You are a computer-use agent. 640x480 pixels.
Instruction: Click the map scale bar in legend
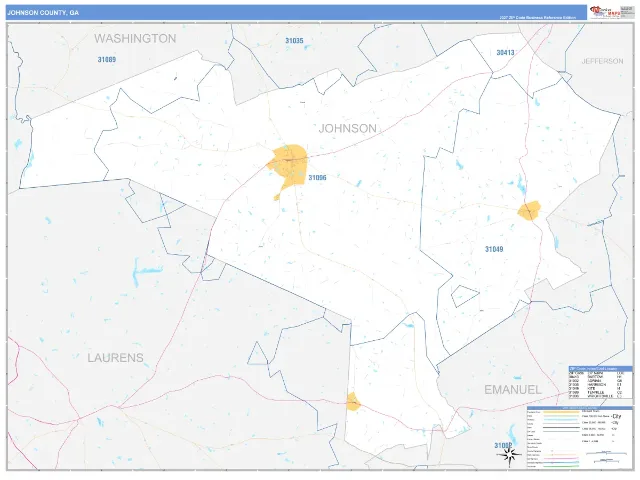(x=606, y=453)
